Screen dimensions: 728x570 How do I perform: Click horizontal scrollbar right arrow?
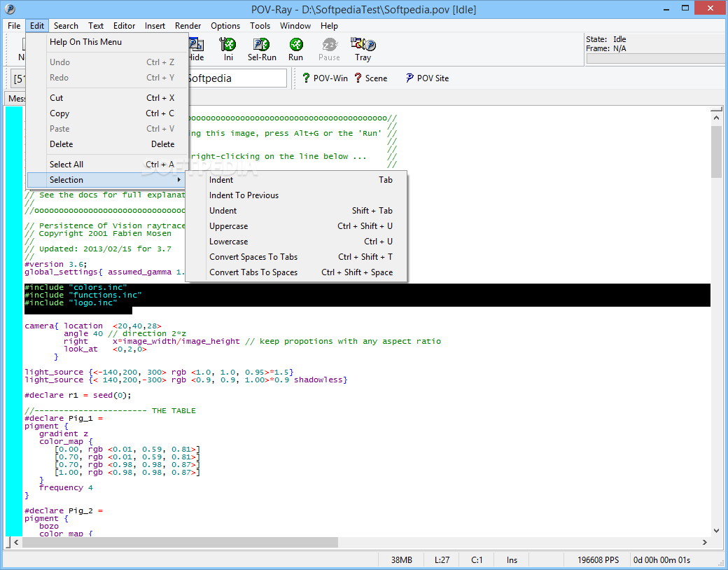(x=705, y=542)
